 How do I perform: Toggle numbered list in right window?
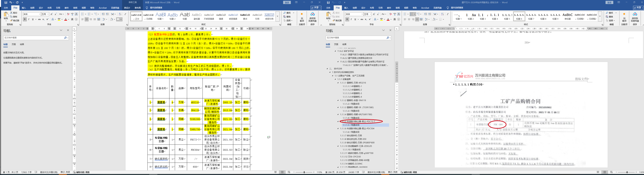pyautogui.click(x=412, y=14)
